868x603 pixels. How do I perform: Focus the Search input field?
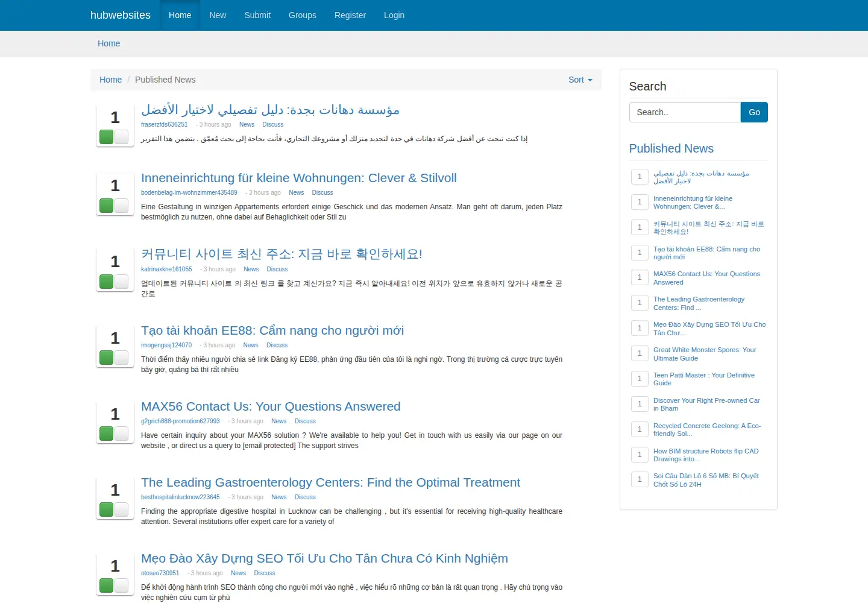click(x=685, y=112)
